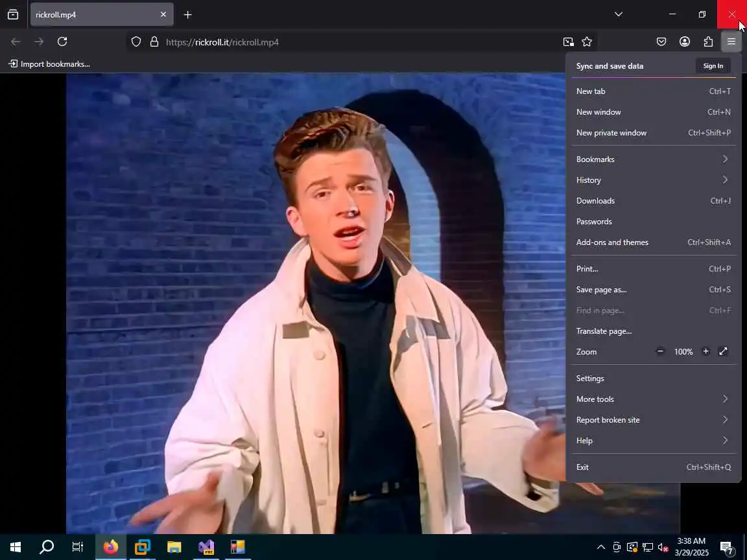Viewport: 747px width, 560px height.
Task: Open the Extensions puzzle icon
Action: coord(708,42)
